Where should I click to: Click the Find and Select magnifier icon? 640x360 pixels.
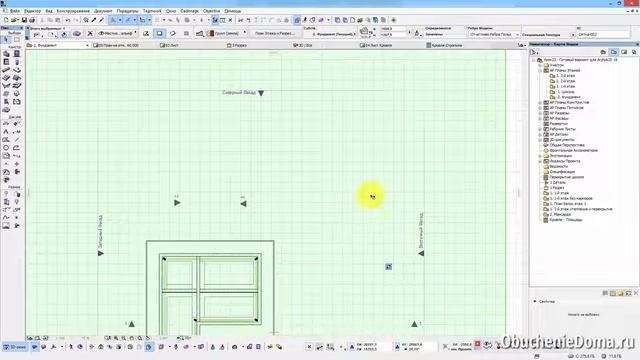tap(86, 20)
